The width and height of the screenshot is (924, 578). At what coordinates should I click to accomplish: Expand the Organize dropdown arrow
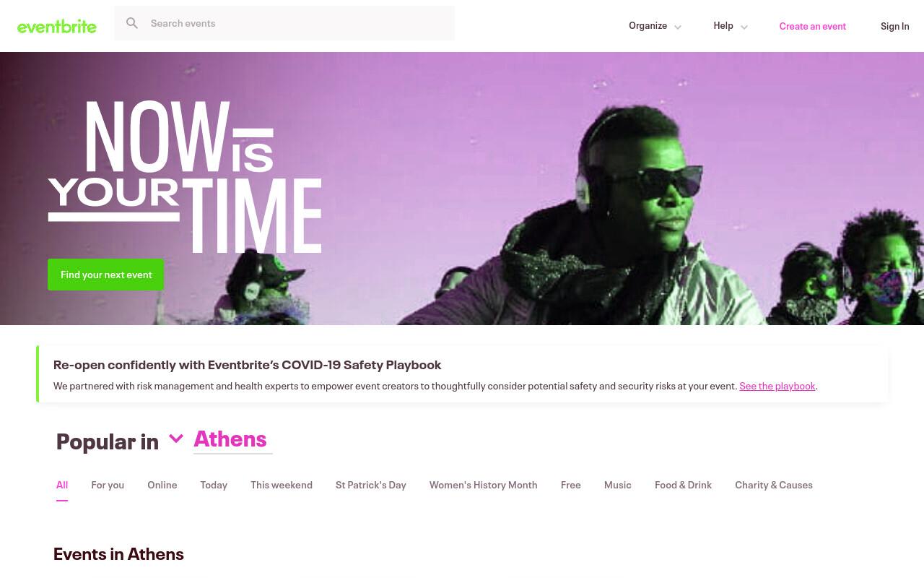677,27
